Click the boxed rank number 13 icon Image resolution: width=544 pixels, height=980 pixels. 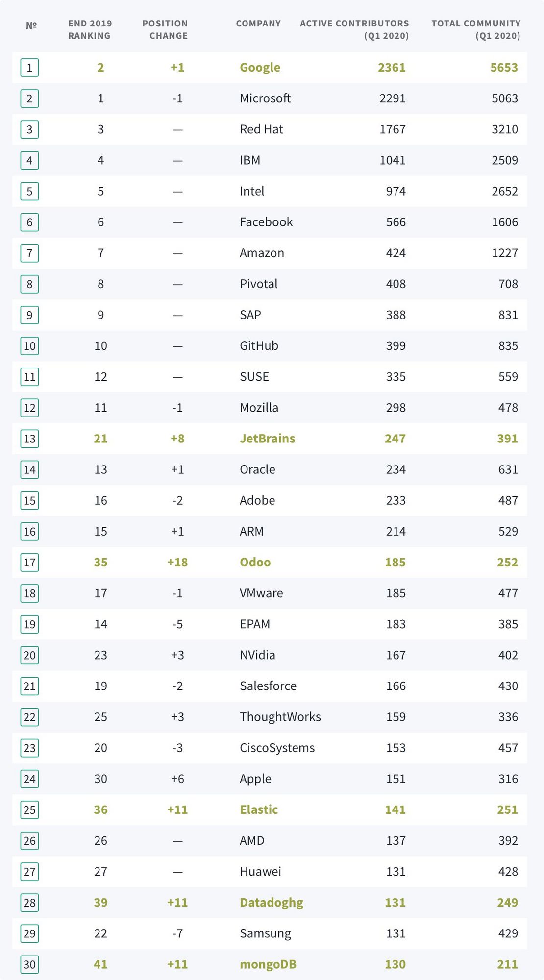click(x=29, y=439)
